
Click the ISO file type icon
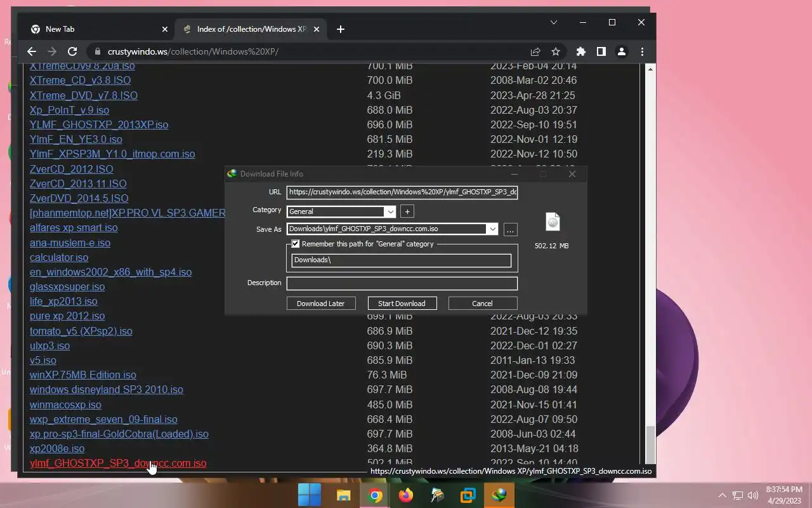coord(553,222)
